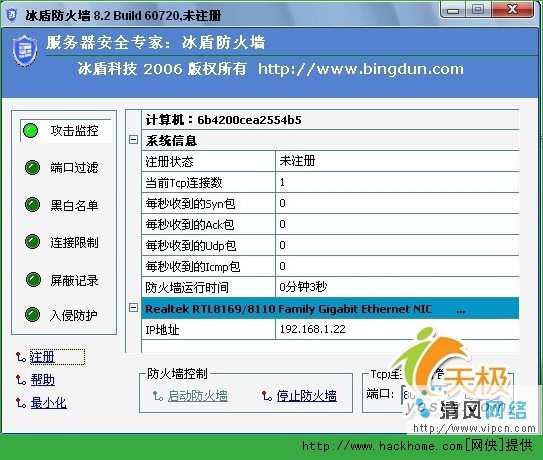This screenshot has width=543, height=460.
Task: Start firewall via 启动防火墙 link
Action: [x=198, y=396]
